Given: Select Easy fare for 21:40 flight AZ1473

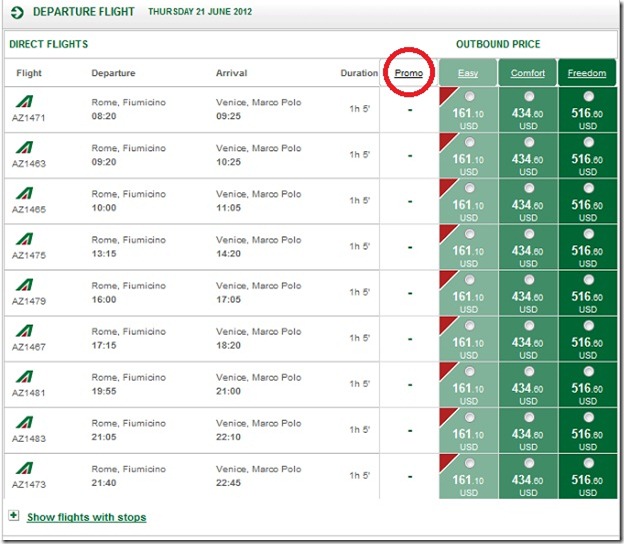Looking at the screenshot, I should (x=470, y=463).
